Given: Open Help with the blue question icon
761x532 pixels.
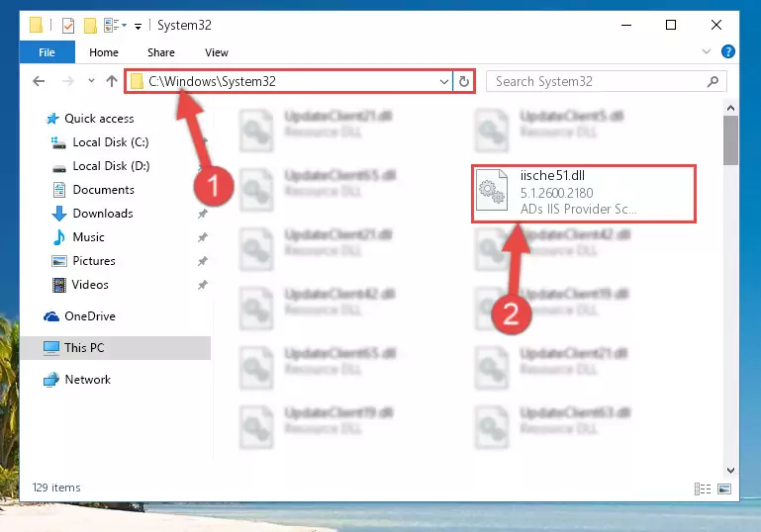Looking at the screenshot, I should click(728, 51).
